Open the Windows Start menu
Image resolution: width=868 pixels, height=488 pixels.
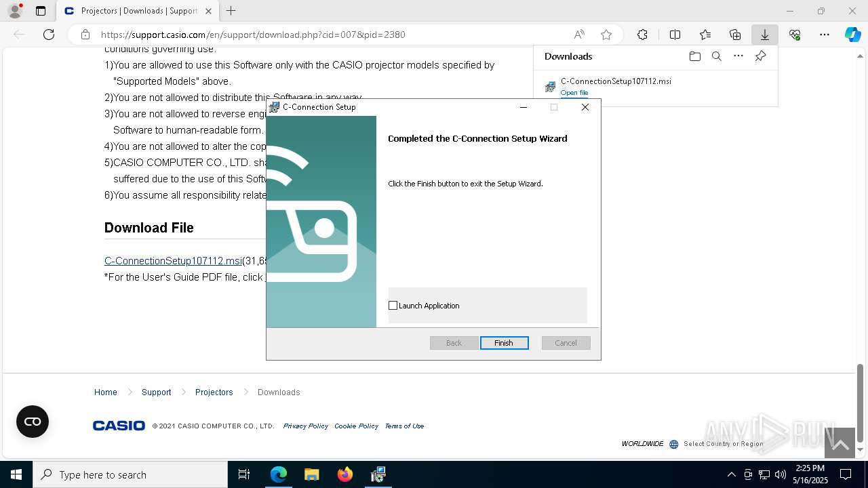click(16, 474)
